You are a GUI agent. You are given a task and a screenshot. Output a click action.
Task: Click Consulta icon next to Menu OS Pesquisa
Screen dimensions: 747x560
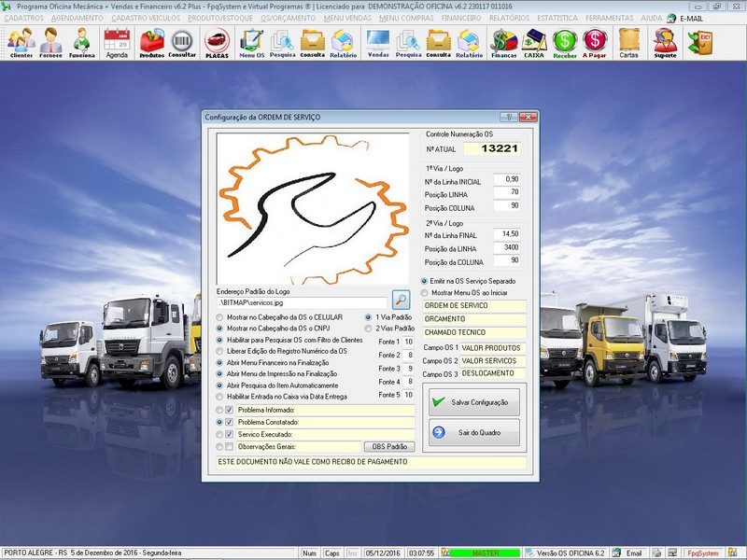(x=313, y=43)
